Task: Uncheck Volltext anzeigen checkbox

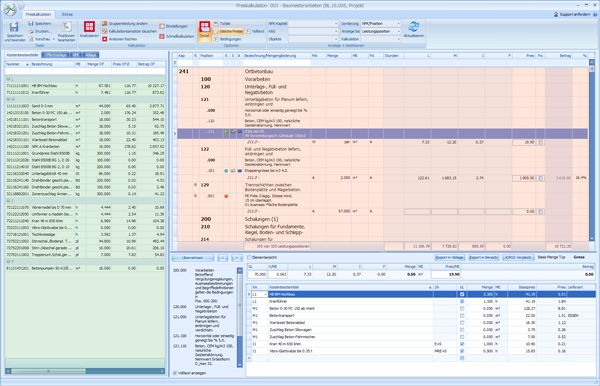Action: pos(175,373)
